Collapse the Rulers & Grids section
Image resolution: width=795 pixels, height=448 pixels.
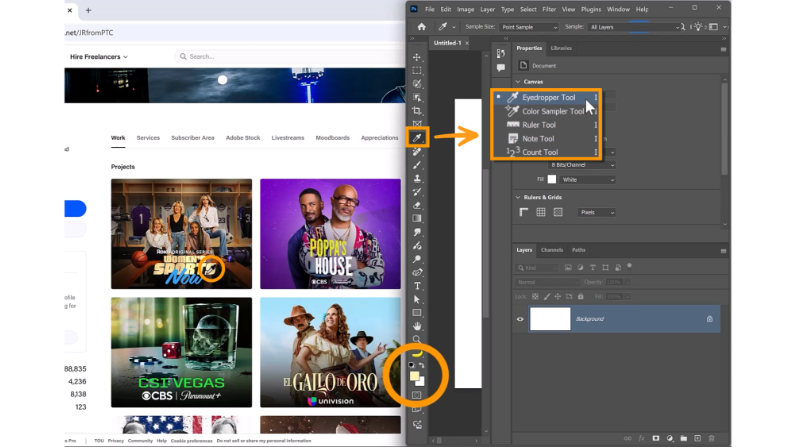[518, 197]
